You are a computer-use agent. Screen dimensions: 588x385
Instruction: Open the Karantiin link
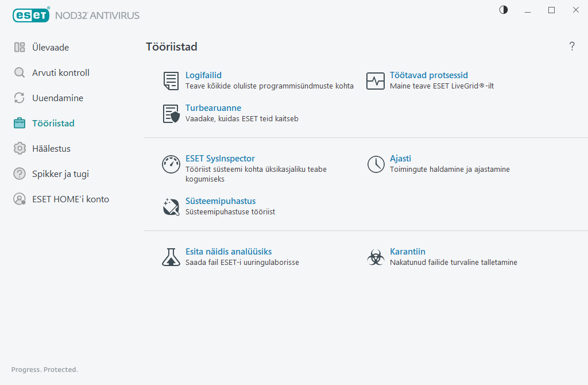pos(407,252)
